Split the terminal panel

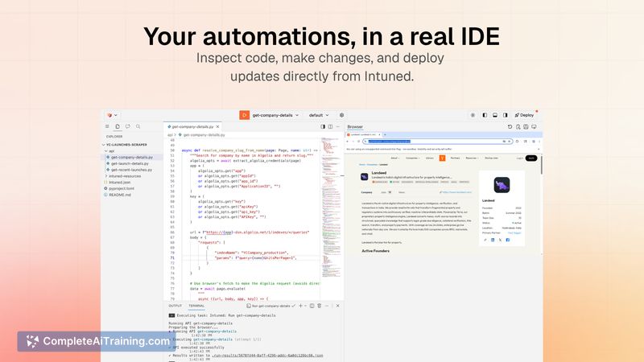point(312,306)
